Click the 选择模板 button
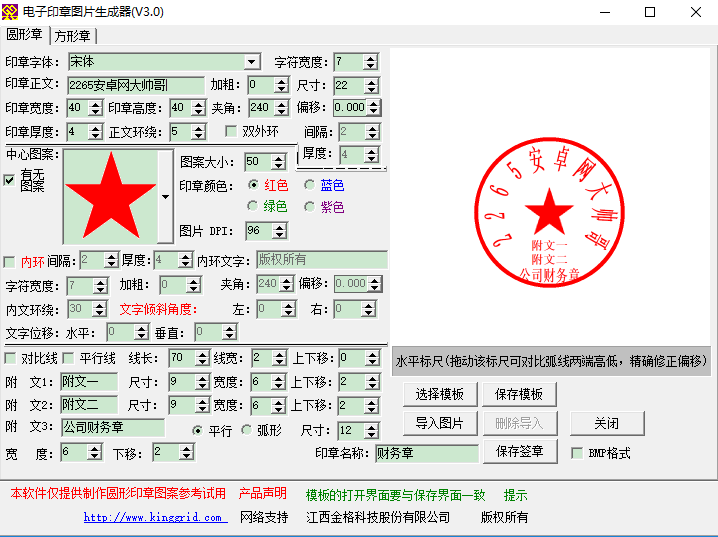 [x=440, y=395]
